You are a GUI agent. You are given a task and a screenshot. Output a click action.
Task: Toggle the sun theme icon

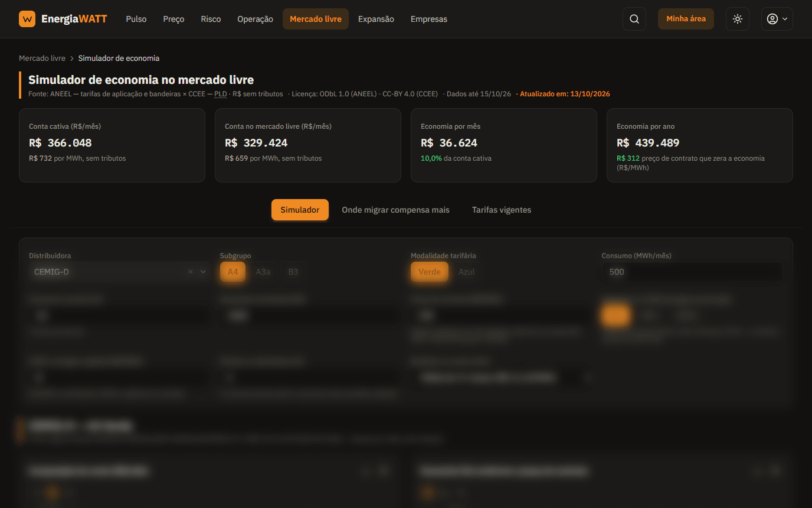tap(738, 19)
